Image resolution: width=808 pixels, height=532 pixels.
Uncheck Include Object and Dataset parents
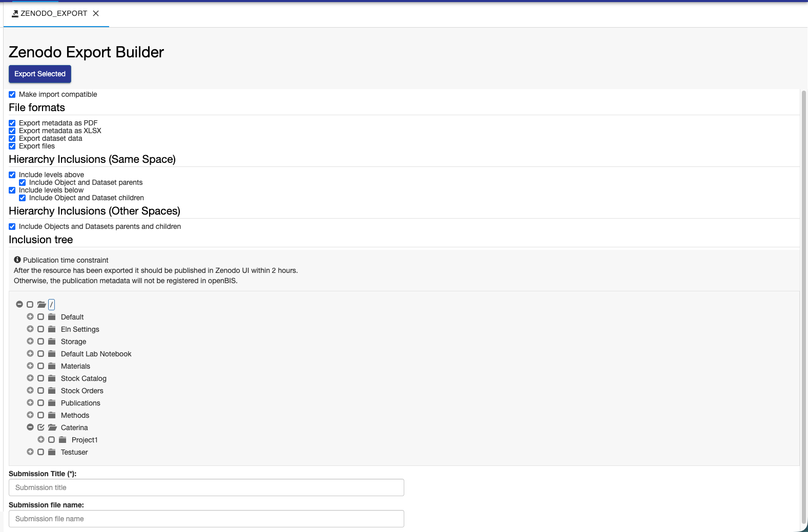[x=23, y=182]
